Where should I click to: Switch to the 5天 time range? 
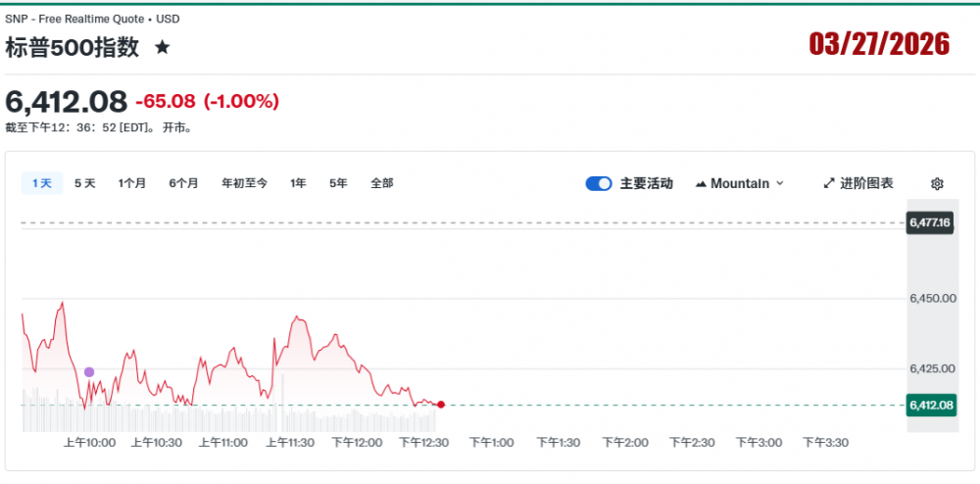point(85,183)
